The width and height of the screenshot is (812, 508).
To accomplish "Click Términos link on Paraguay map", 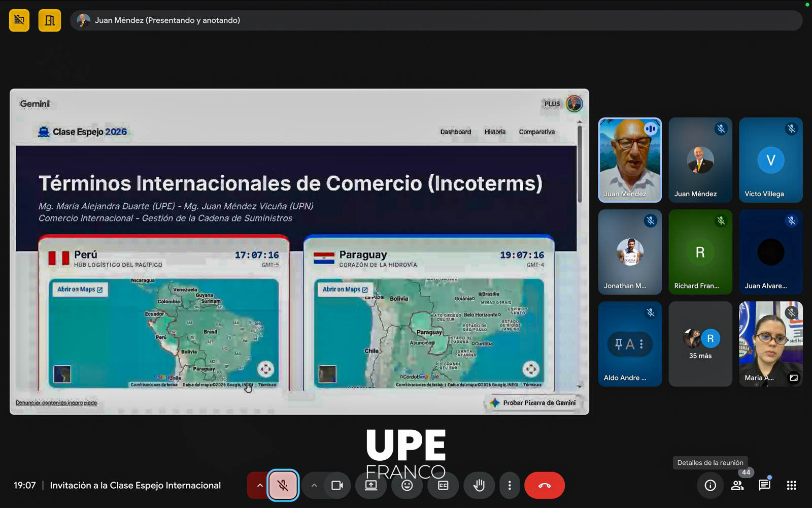I will [x=532, y=385].
